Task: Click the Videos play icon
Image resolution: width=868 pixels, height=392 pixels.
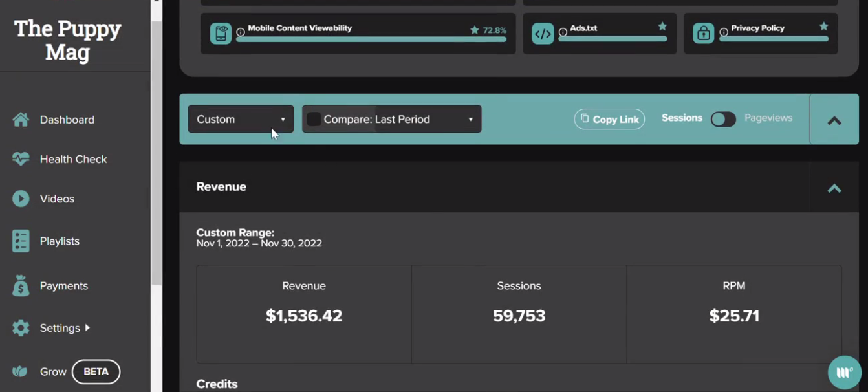Action: point(21,199)
